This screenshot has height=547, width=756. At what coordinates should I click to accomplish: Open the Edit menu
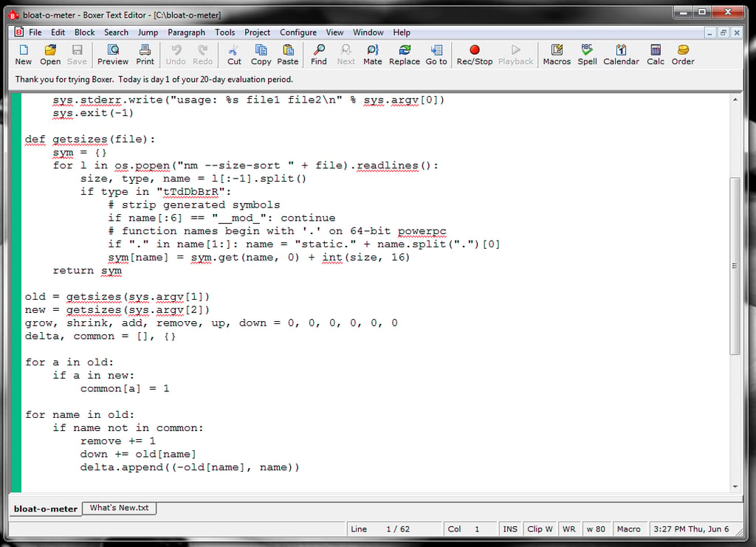click(x=58, y=32)
